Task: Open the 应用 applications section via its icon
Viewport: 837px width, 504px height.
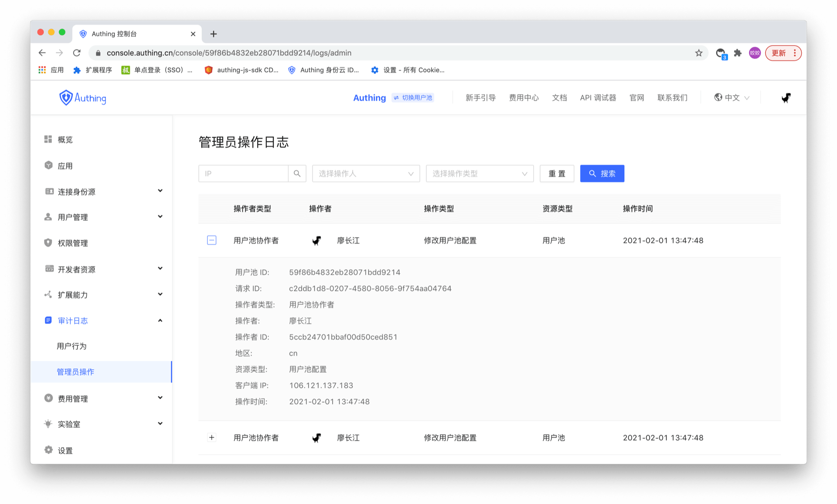Action: (48, 165)
